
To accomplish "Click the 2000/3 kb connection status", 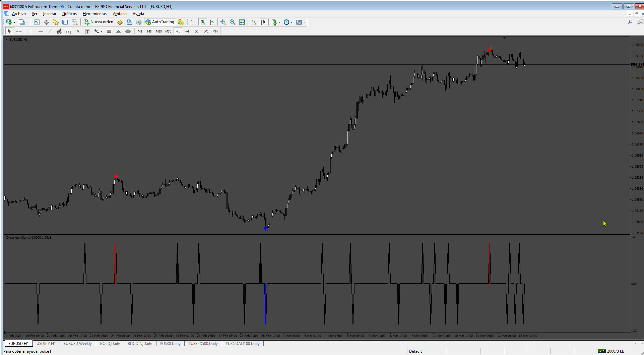I will [611, 351].
